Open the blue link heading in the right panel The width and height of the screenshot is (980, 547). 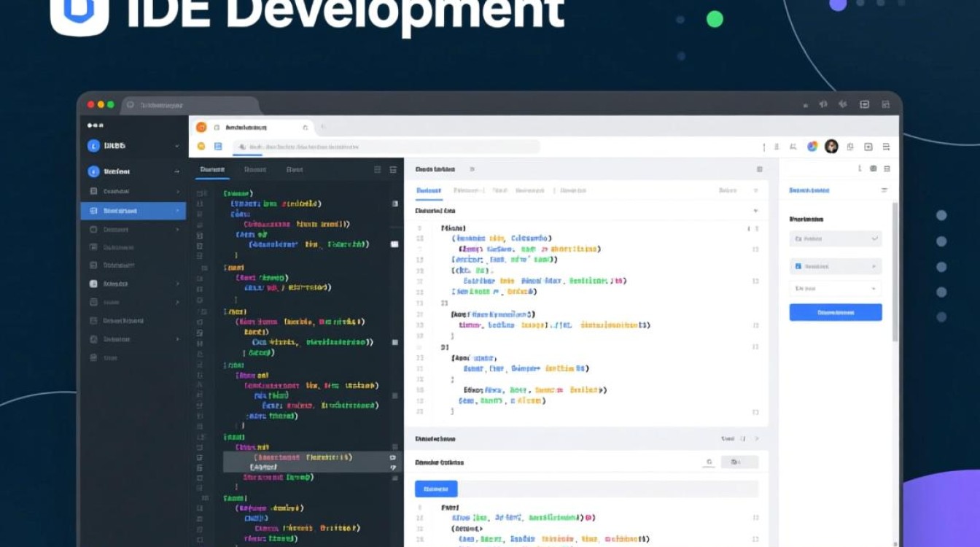click(x=809, y=190)
